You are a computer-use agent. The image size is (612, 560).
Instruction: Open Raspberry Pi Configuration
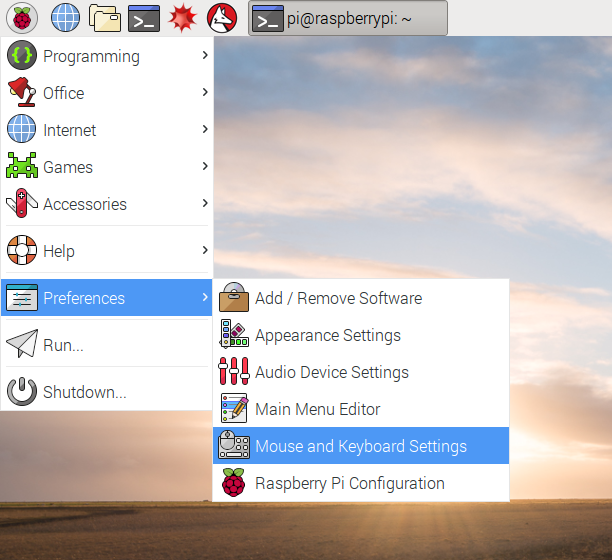click(x=361, y=483)
